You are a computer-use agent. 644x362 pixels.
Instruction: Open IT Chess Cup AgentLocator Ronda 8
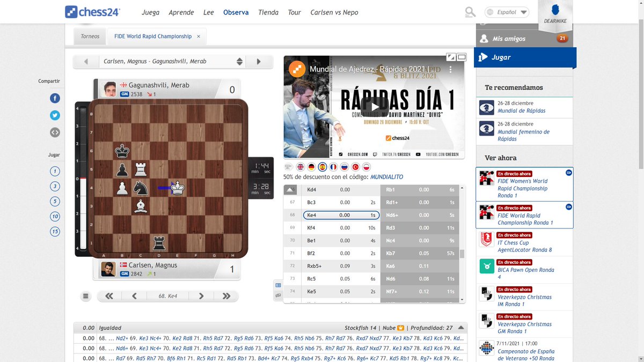525,242
